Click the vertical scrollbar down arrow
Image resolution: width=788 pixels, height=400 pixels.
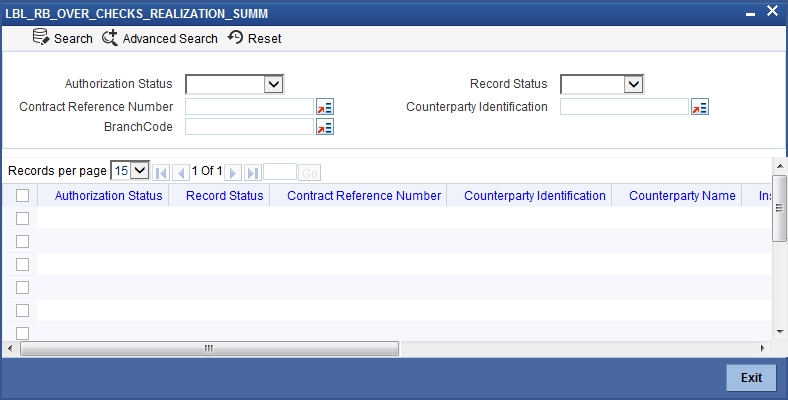tap(780, 332)
